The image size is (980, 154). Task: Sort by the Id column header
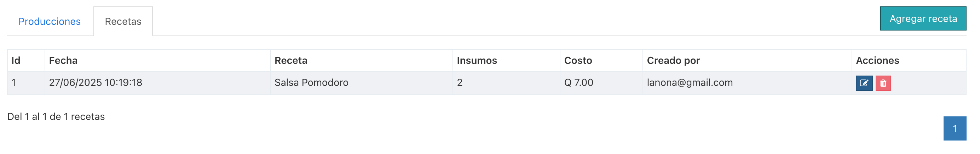[x=26, y=60]
